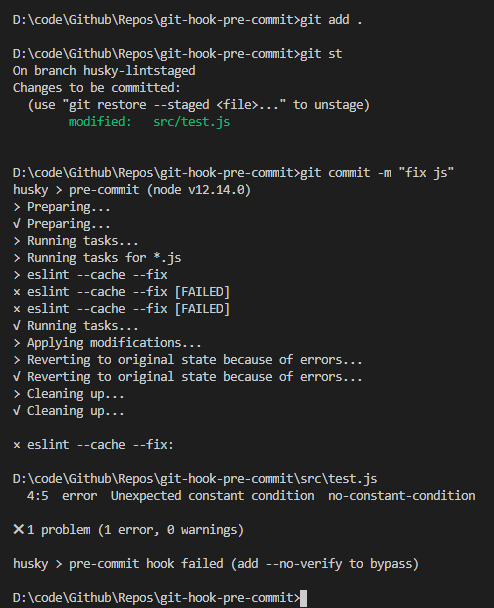494x608 pixels.
Task: Click the terminal cursor block at the final prompt
Action: pyautogui.click(x=303, y=598)
